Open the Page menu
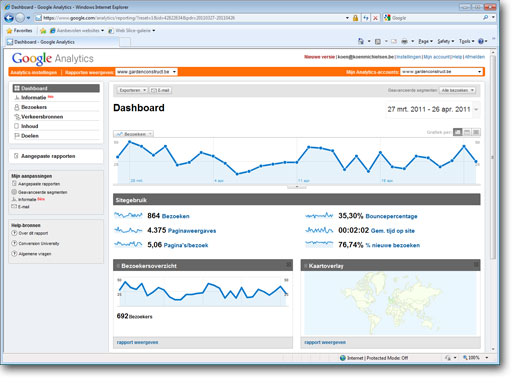This screenshot has width=520, height=385. click(425, 41)
